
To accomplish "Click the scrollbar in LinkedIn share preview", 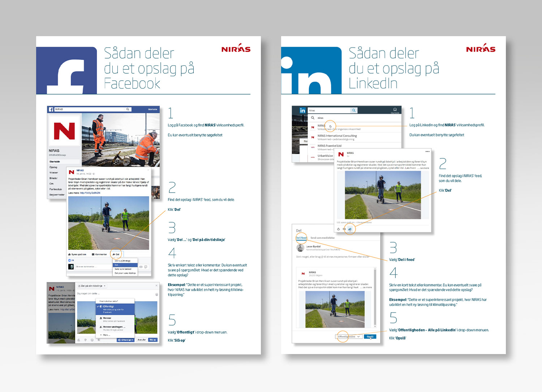I will pos(375,297).
